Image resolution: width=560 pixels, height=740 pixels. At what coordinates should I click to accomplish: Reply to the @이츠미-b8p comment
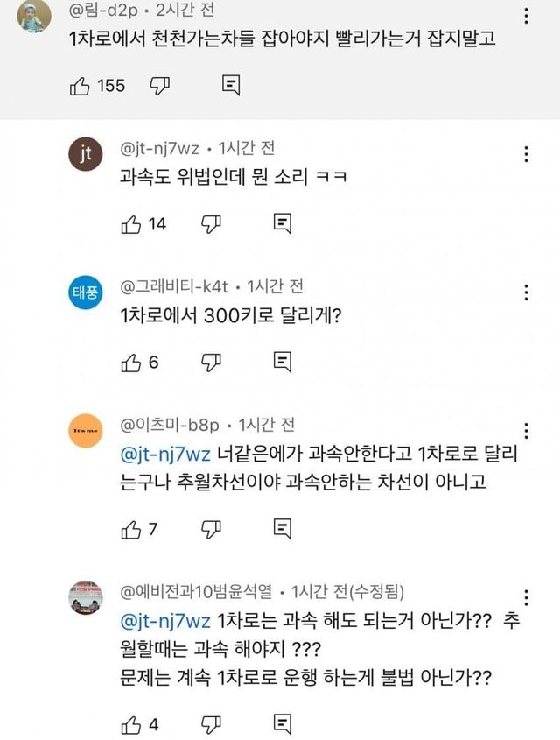click(282, 528)
